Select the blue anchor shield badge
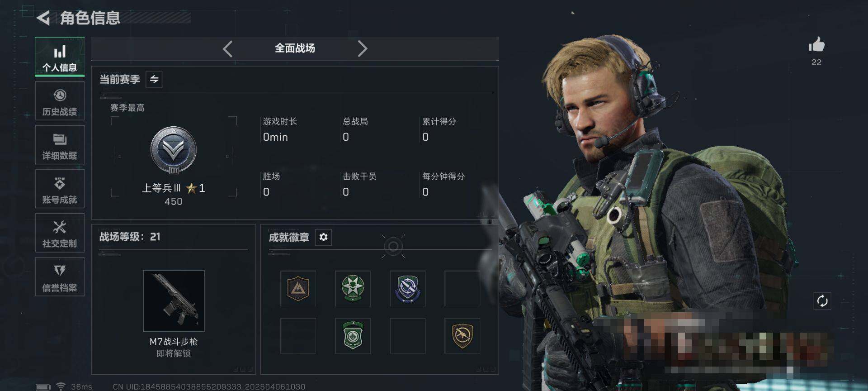Viewport: 868px width, 391px height. (x=407, y=288)
